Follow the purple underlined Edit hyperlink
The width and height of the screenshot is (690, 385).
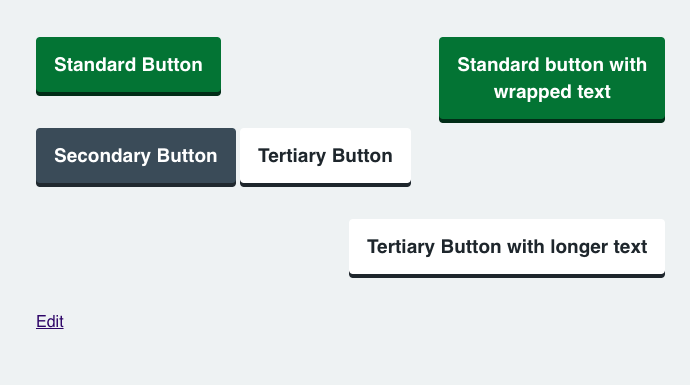click(x=50, y=322)
